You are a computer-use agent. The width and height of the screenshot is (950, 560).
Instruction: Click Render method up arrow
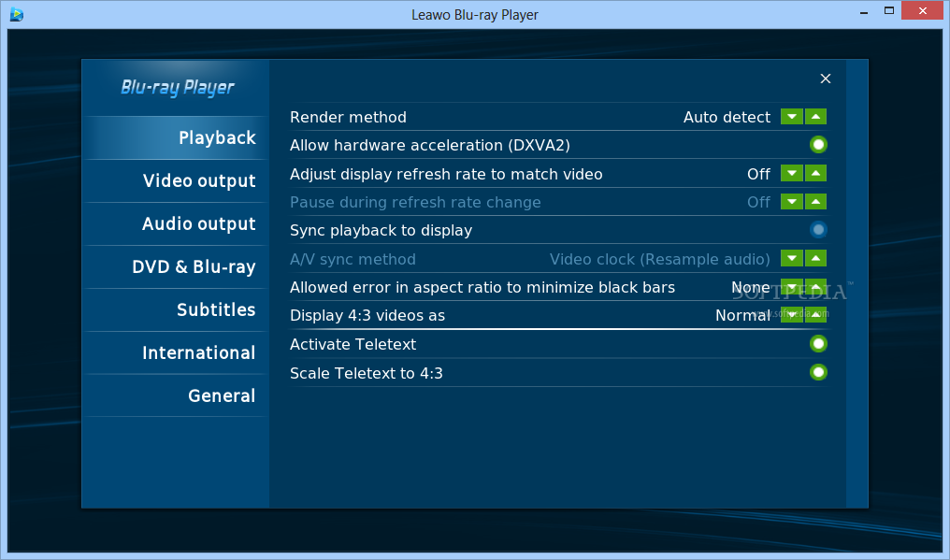click(816, 116)
